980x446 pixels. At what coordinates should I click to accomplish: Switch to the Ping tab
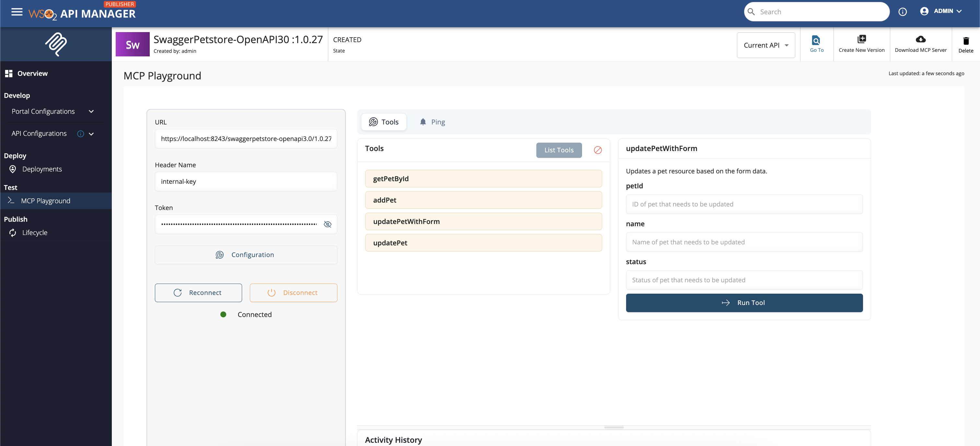432,122
